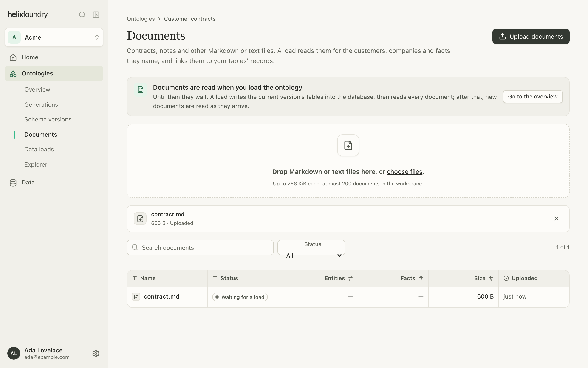Click Go to the overview button
Screen dimensions: 588x368
click(533, 97)
